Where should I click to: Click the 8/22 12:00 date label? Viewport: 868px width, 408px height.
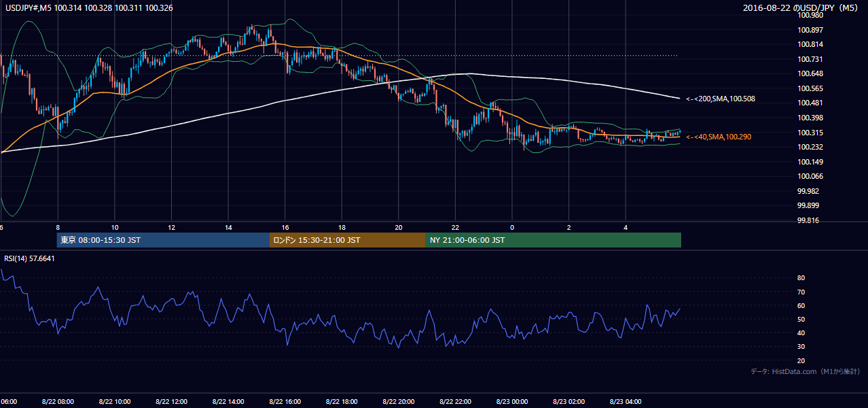[171, 402]
